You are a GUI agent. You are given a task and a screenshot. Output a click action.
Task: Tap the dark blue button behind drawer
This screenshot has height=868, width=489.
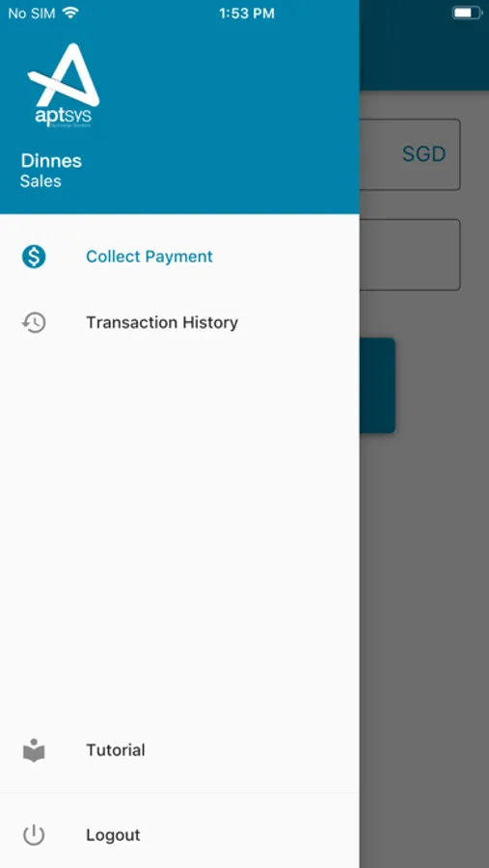[377, 385]
